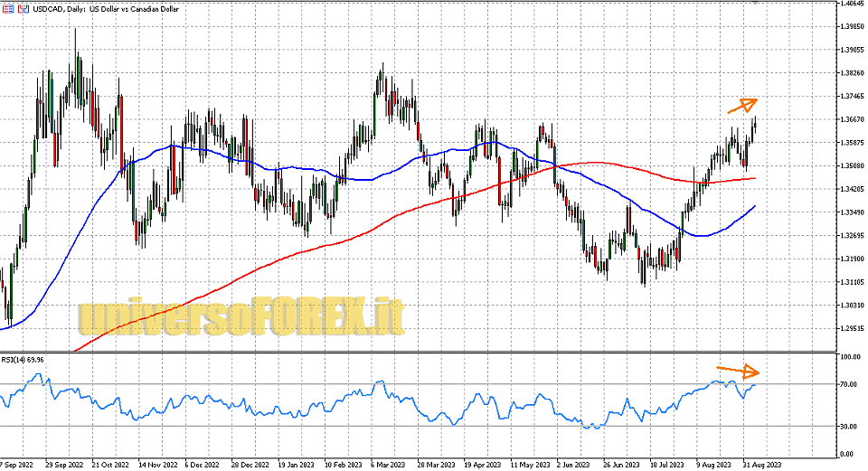868x471 pixels.
Task: Click the 29 Sep 2022 date label
Action: [65, 463]
